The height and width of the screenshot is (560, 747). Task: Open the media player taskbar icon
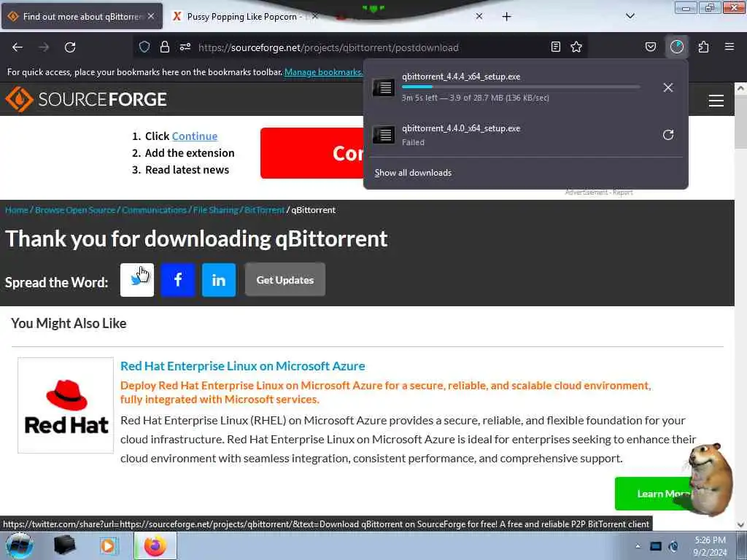pyautogui.click(x=108, y=545)
